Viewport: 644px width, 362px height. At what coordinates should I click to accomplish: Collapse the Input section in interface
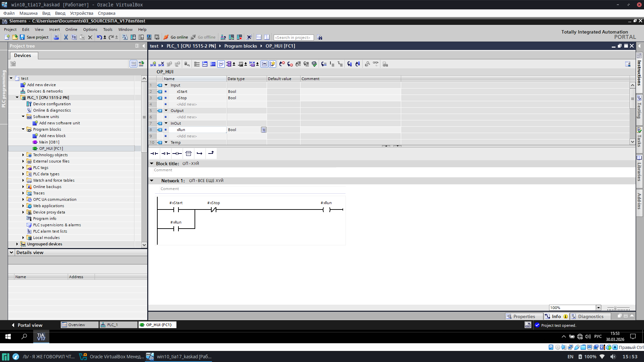[x=166, y=85]
